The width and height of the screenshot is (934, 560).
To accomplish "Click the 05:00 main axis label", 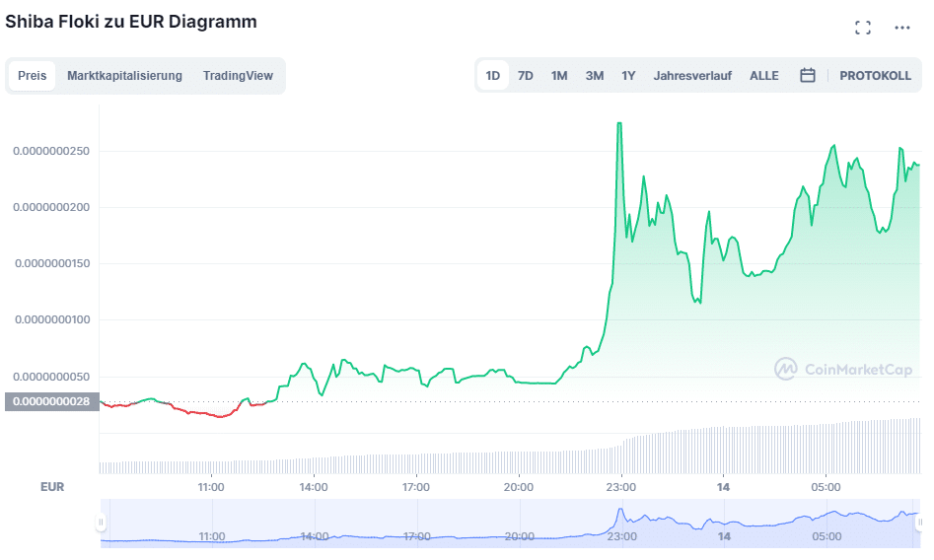I will (x=826, y=487).
